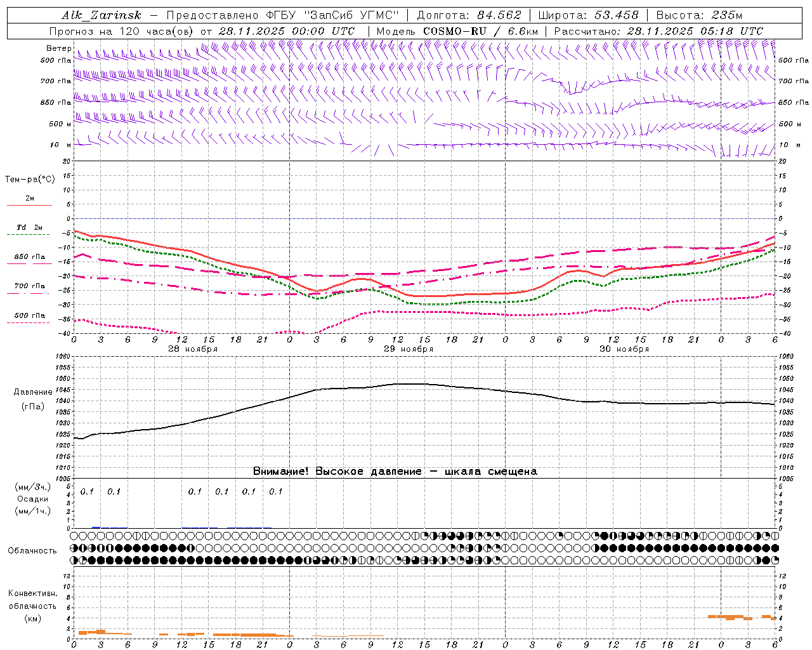This screenshot has height=650, width=812.
Task: Click the Облачность cloudiness label
Action: (32, 551)
